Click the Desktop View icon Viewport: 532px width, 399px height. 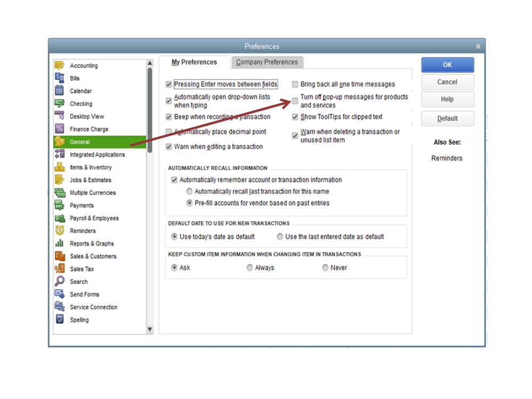59,116
